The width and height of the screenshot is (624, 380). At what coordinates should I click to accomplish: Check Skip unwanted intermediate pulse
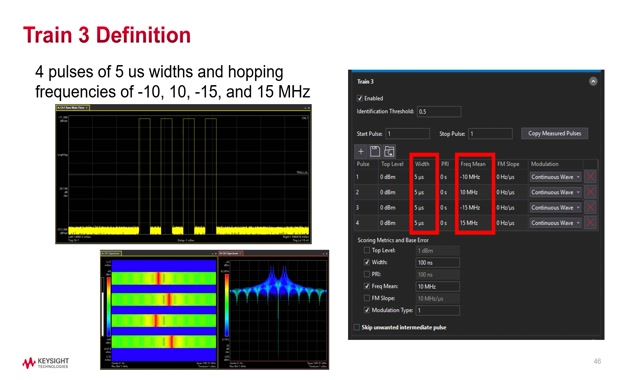pos(357,327)
